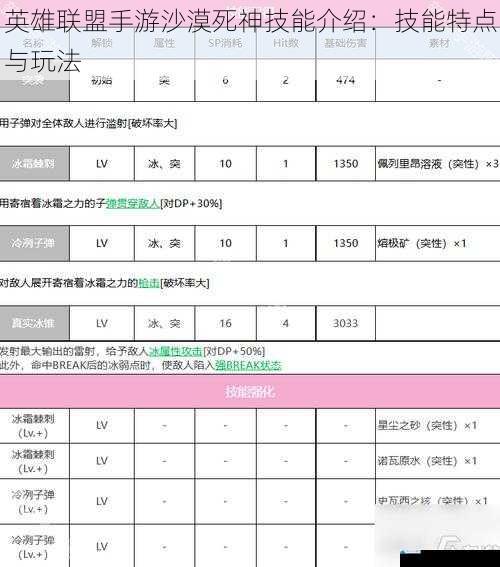Open the green '枪击' link
This screenshot has width=500, height=567.
[149, 283]
